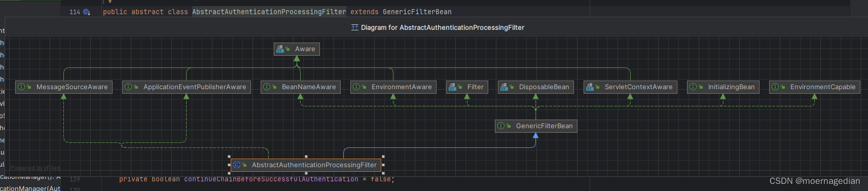Click the library class icon on Aware node

(280, 49)
